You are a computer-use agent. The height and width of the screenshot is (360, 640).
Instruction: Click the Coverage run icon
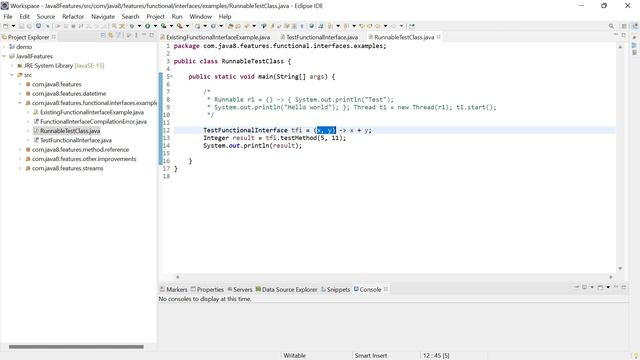[x=163, y=26]
